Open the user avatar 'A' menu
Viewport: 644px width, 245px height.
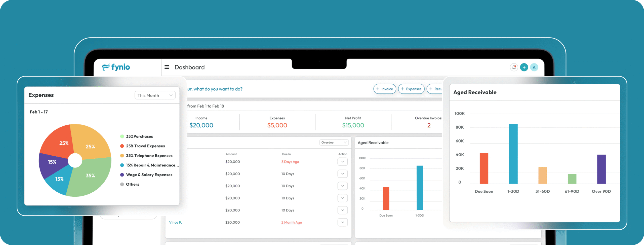(534, 67)
